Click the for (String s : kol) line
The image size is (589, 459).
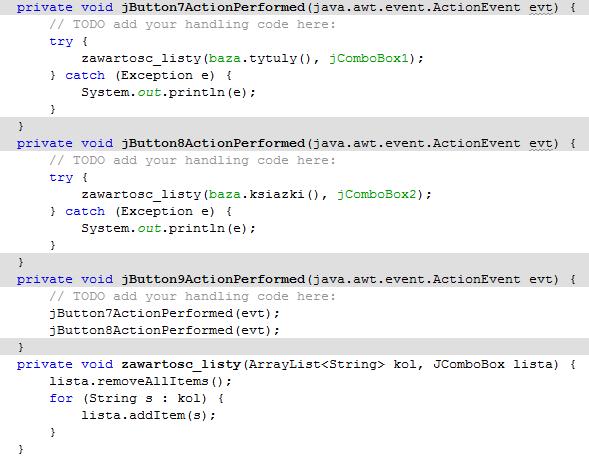click(137, 399)
